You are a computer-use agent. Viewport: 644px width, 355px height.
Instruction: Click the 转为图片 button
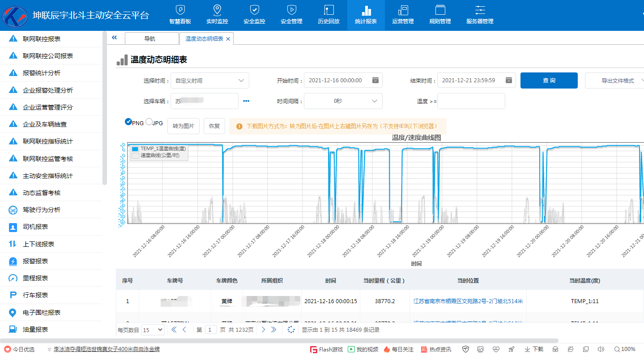coord(183,126)
